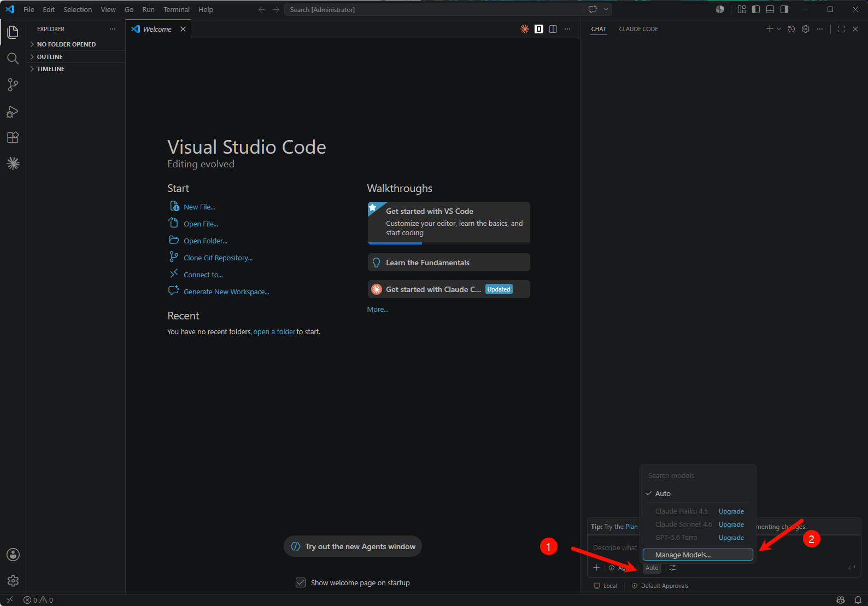Toggle the bottom panel
Screen dimensions: 868x606
click(x=770, y=9)
